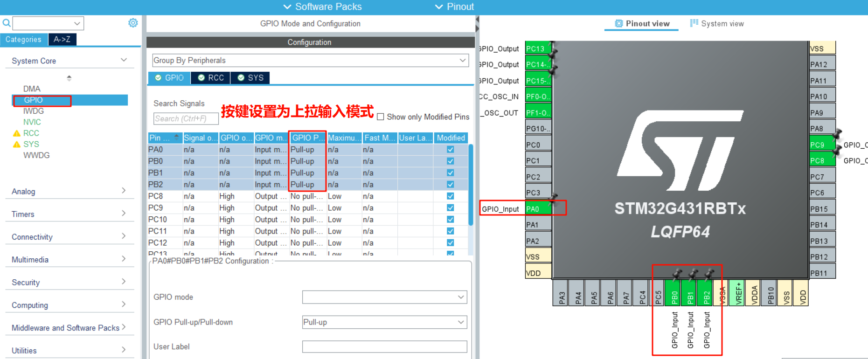Toggle Modified checkbox for PB1 row

[x=450, y=173]
